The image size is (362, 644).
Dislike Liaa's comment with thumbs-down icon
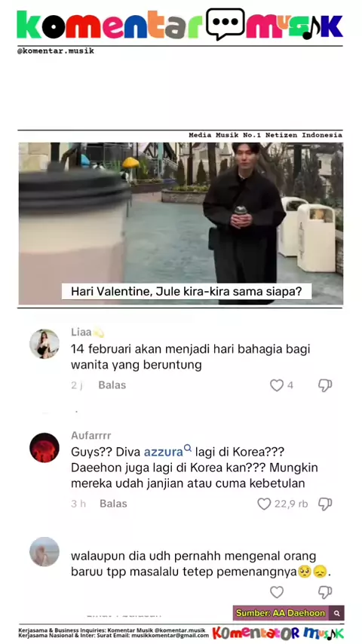click(x=325, y=385)
